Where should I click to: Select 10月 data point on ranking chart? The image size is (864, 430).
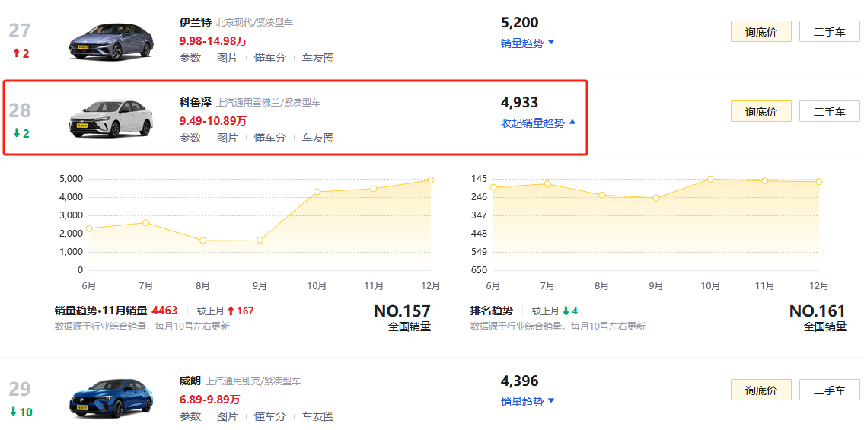pos(710,179)
